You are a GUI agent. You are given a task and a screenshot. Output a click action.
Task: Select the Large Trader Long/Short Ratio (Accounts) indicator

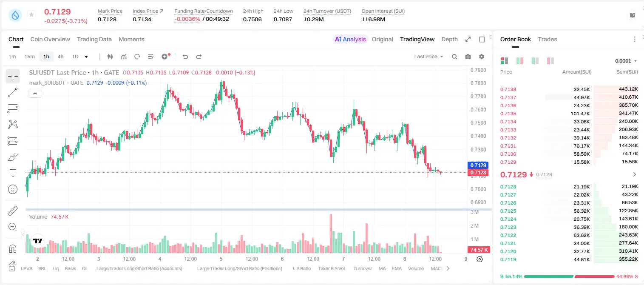coord(139,268)
